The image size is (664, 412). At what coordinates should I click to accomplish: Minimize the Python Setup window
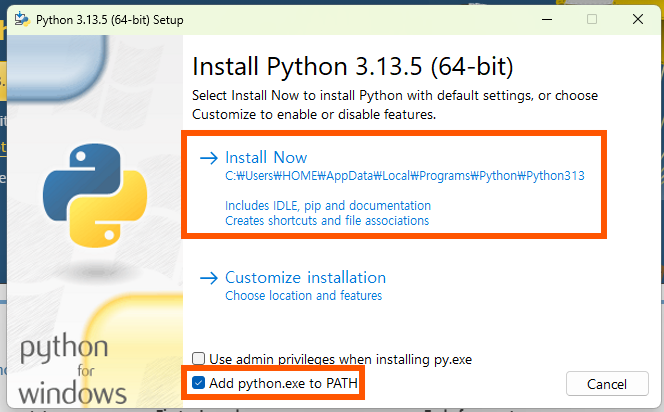(547, 19)
